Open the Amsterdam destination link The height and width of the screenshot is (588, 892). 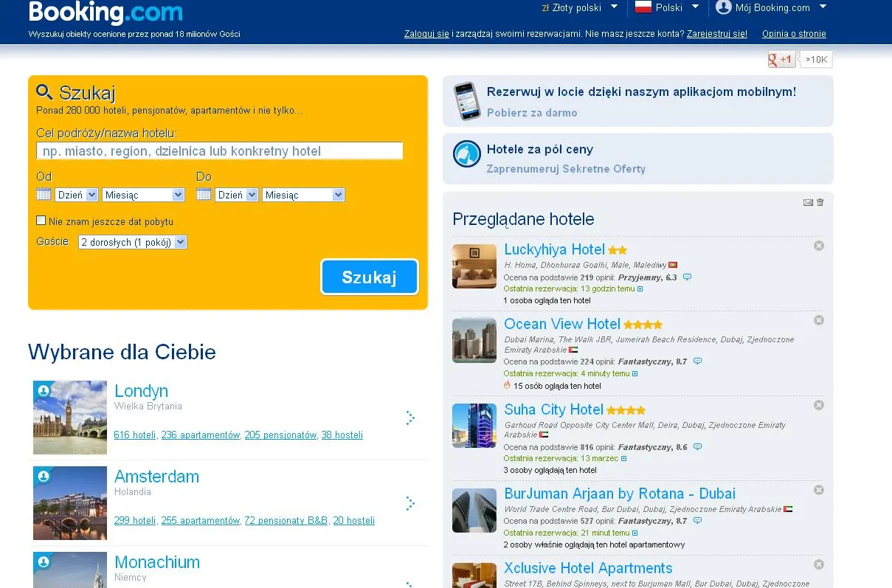click(x=156, y=477)
